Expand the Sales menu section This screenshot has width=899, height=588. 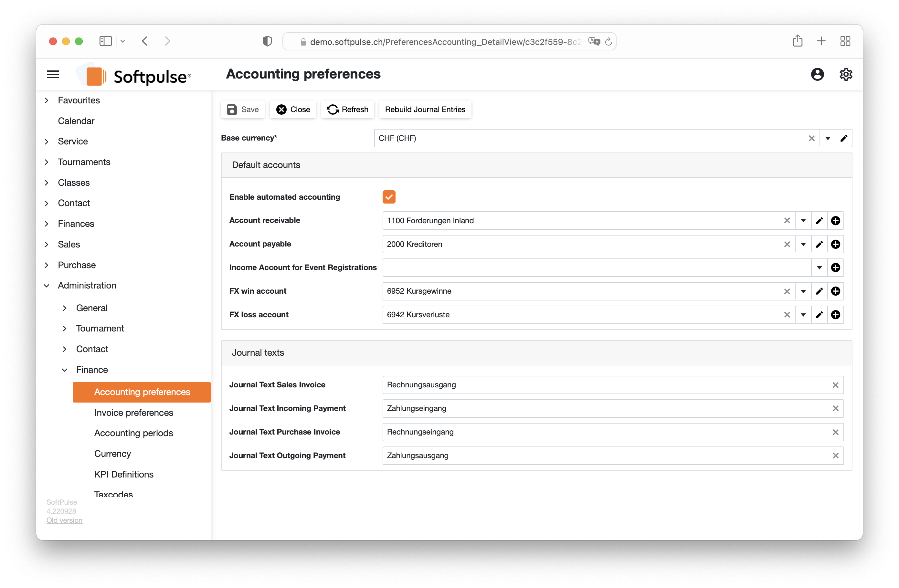point(47,244)
